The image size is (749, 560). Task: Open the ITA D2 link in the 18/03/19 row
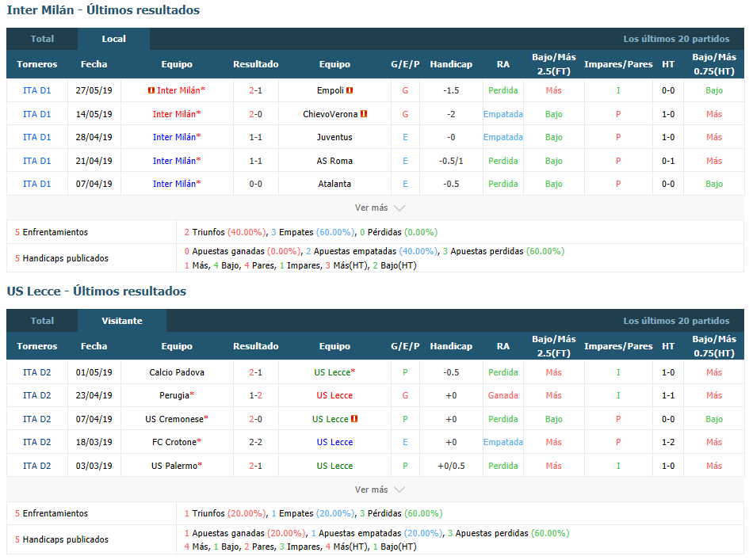[36, 442]
